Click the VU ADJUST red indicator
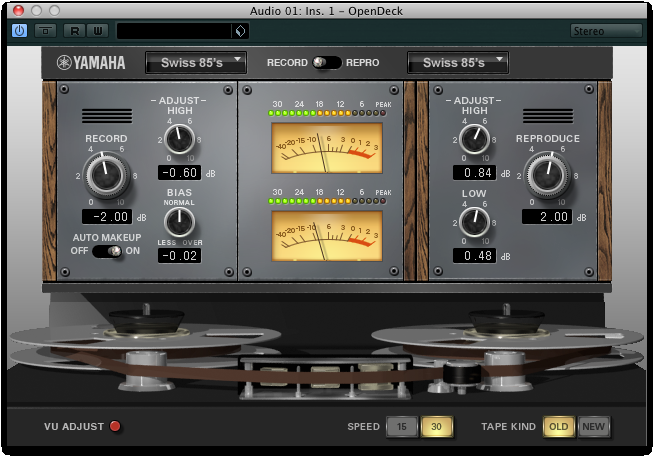 tap(115, 427)
